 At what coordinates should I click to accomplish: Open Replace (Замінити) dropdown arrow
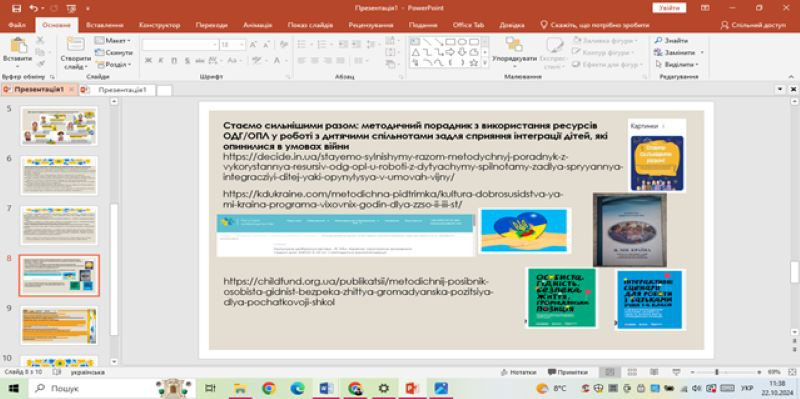(702, 53)
